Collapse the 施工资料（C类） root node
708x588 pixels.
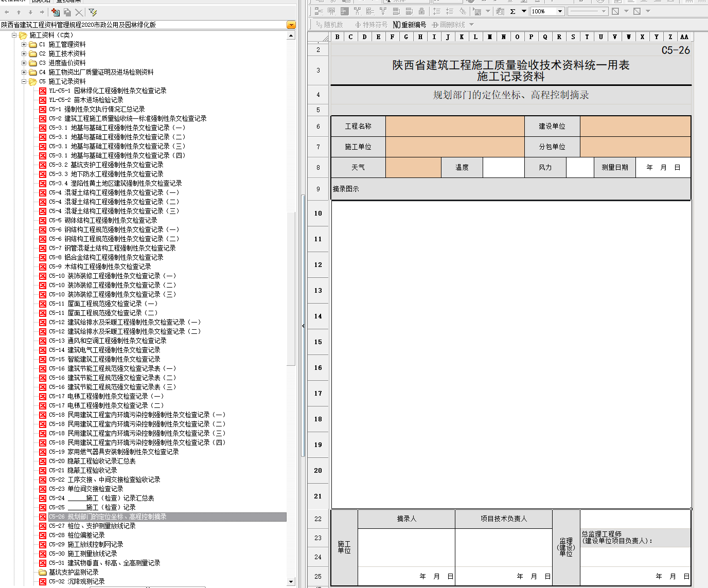[x=14, y=35]
